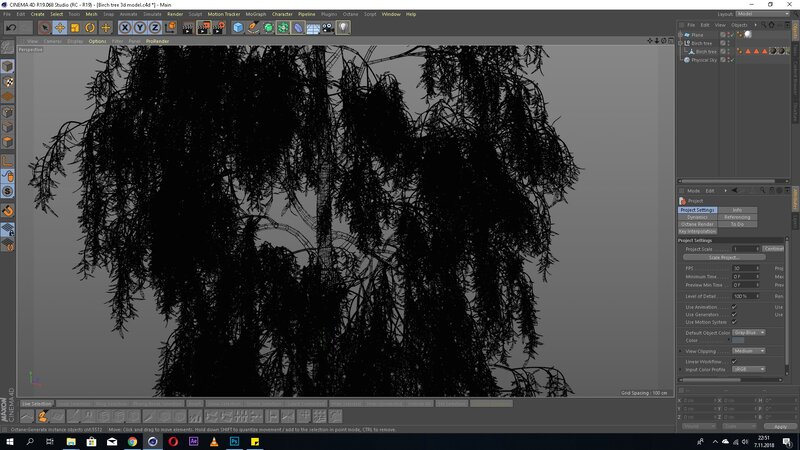Open the MoGraph menu
This screenshot has width=800, height=450.
click(x=256, y=14)
